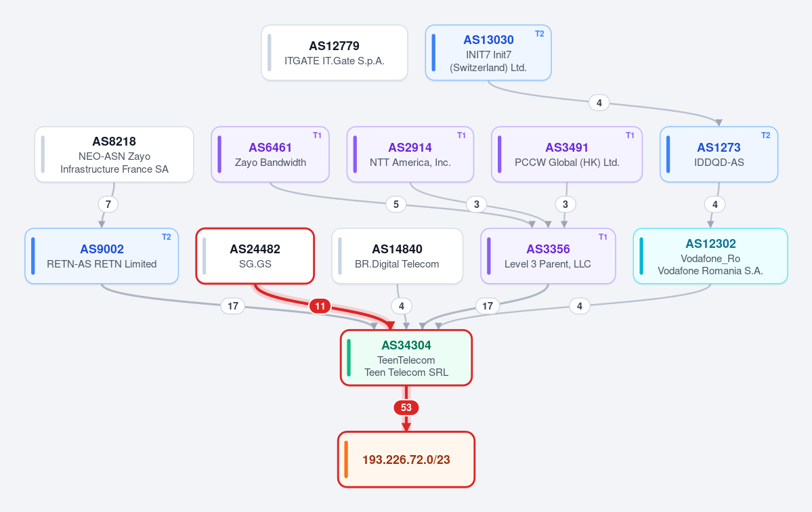Viewport: 812px width, 512px height.
Task: Select the AS2914 NTT America node
Action: (410, 154)
